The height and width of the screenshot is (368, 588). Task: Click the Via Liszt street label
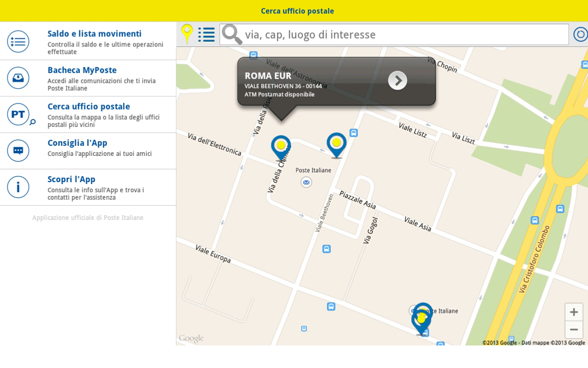[x=463, y=138]
